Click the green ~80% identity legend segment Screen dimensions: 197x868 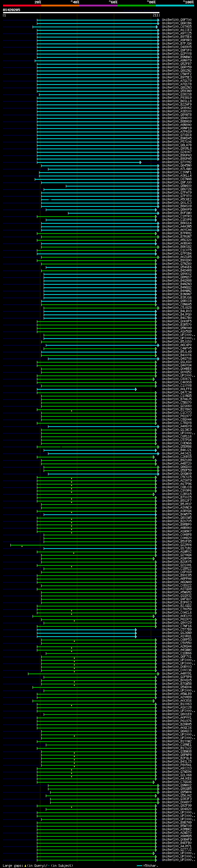coord(137,6)
